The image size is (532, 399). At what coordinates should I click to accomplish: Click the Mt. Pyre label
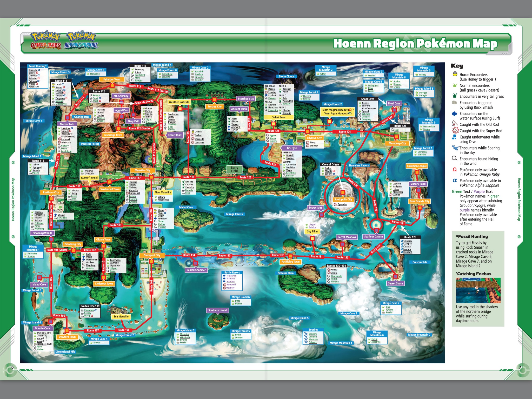point(292,148)
